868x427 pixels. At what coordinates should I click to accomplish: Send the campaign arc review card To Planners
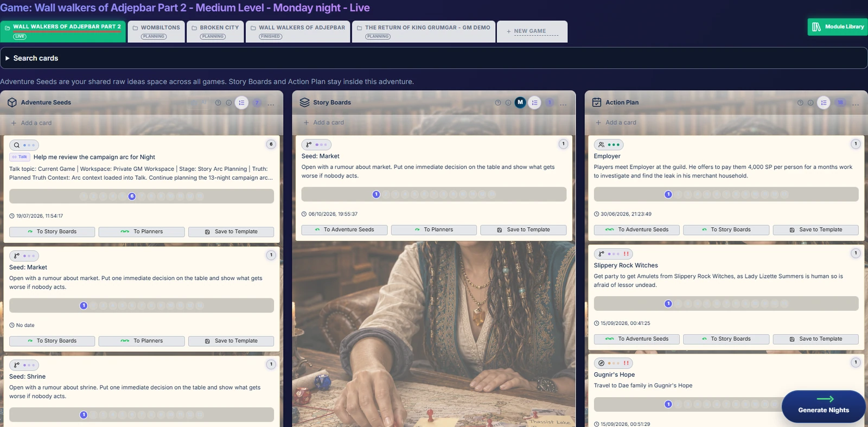click(142, 232)
